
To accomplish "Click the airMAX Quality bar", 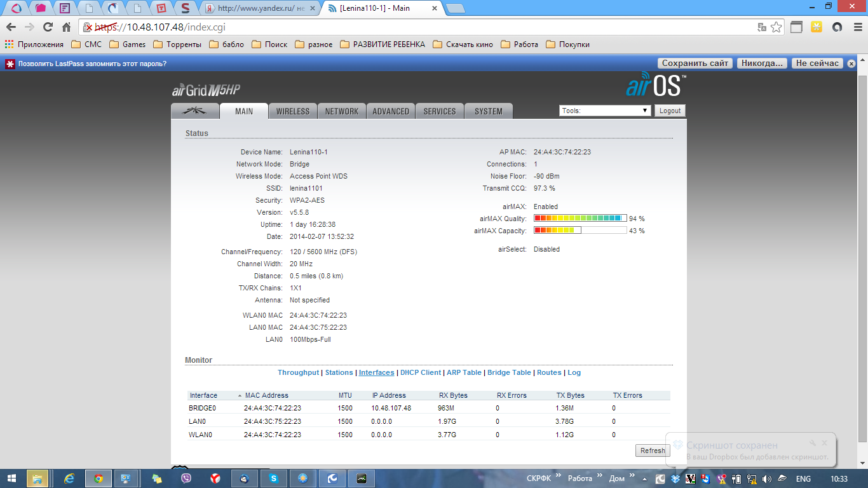I will (580, 219).
